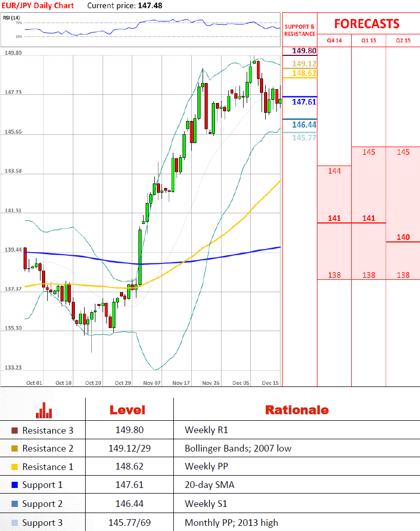This screenshot has height=531, width=420.
Task: Click the Rationale column header
Action: [297, 410]
